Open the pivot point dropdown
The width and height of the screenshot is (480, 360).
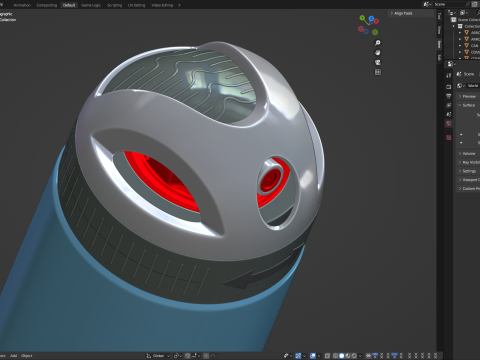pos(178,356)
